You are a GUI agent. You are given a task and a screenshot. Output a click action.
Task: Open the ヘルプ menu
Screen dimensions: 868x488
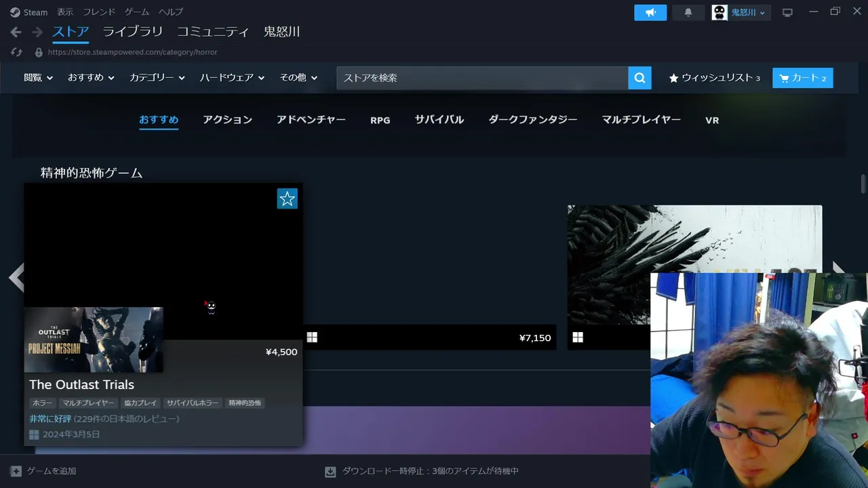[171, 12]
